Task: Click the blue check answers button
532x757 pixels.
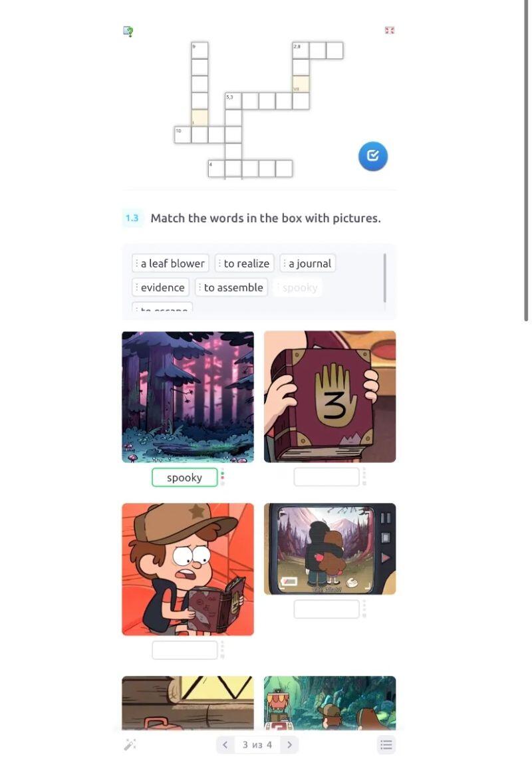Action: pyautogui.click(x=372, y=156)
